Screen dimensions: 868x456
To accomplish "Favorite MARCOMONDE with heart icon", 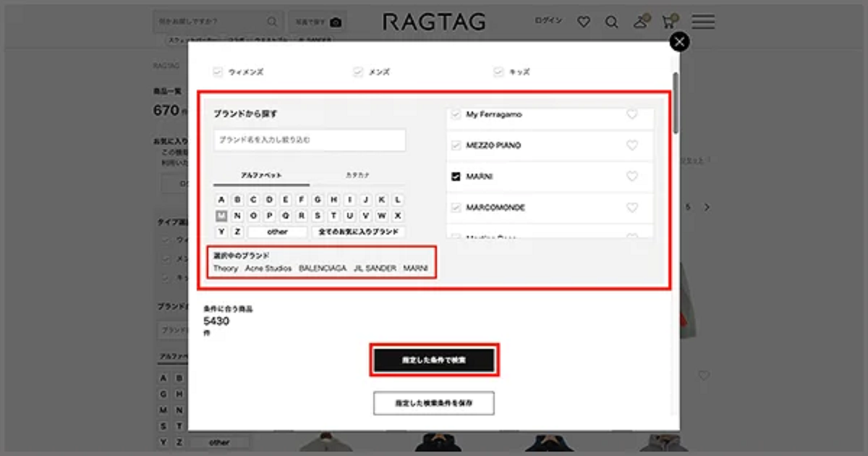I will (632, 208).
